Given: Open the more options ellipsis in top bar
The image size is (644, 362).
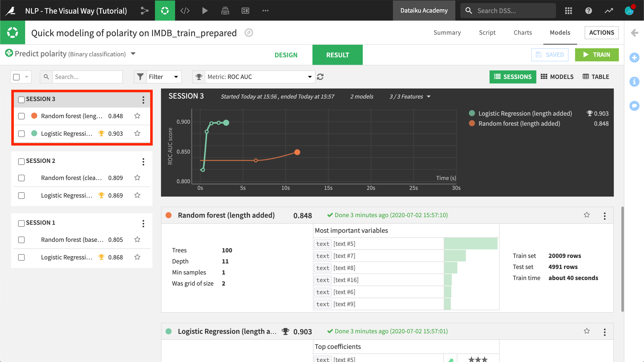Looking at the screenshot, I should 265,11.
